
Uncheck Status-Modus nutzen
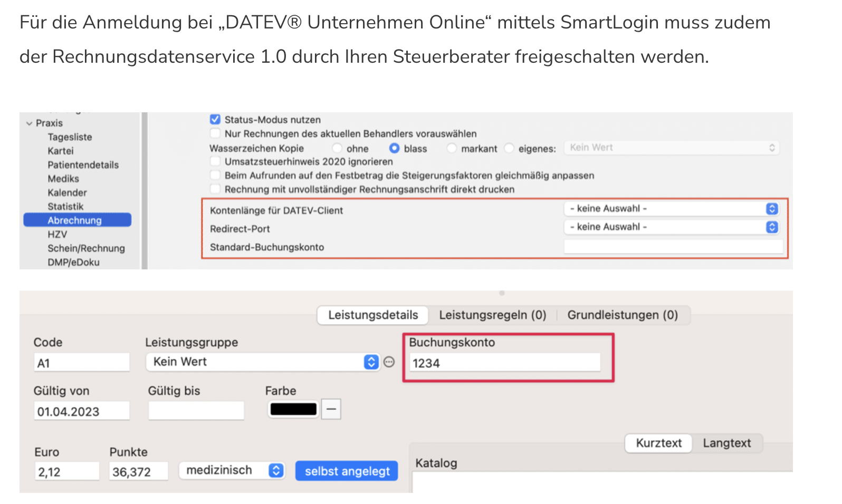point(215,120)
